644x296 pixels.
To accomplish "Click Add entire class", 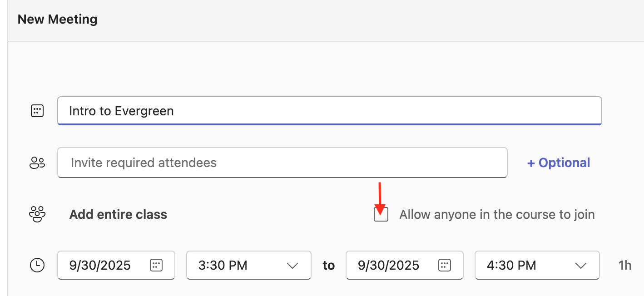I will (118, 214).
